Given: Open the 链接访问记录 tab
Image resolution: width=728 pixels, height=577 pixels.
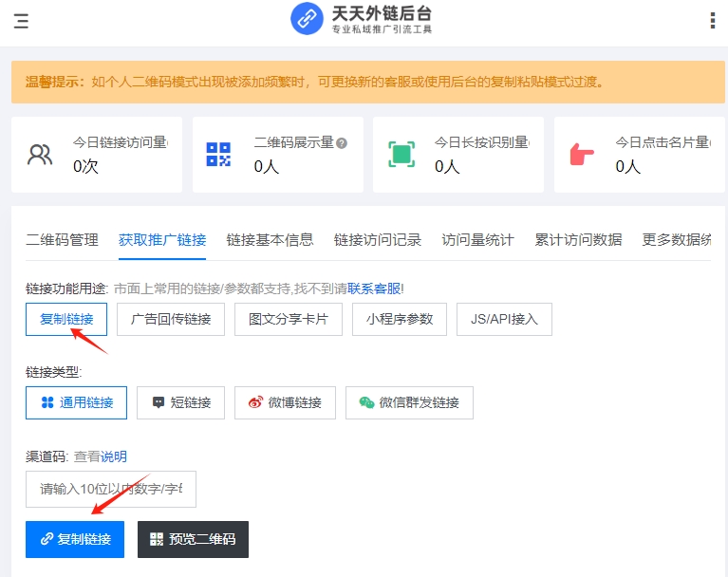Looking at the screenshot, I should [x=377, y=240].
